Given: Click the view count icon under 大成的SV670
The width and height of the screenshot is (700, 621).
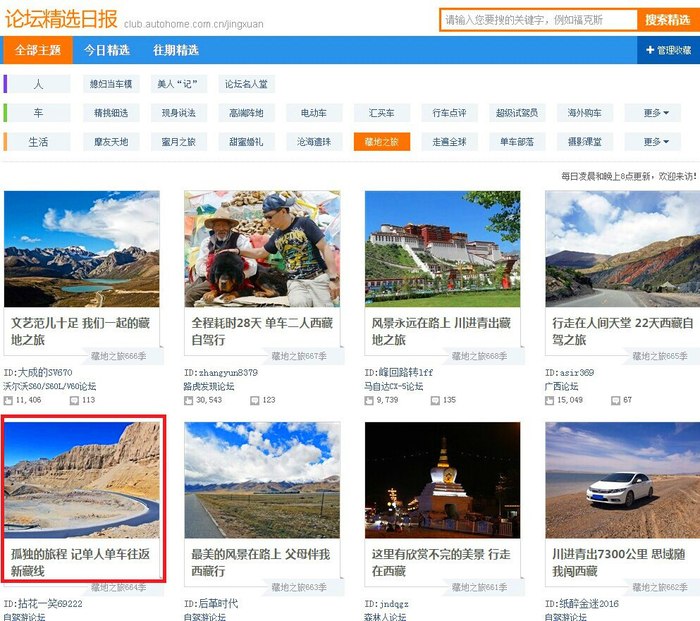Looking at the screenshot, I should coord(10,400).
